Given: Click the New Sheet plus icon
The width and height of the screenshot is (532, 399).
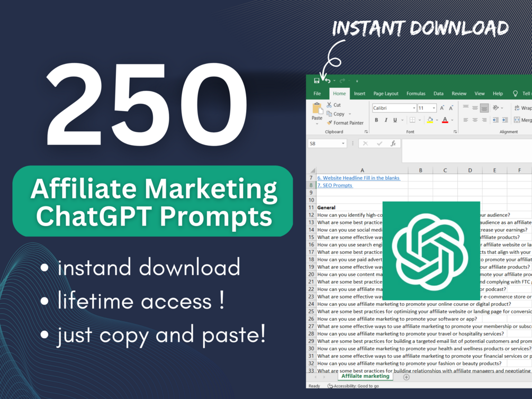Looking at the screenshot, I should (x=406, y=377).
